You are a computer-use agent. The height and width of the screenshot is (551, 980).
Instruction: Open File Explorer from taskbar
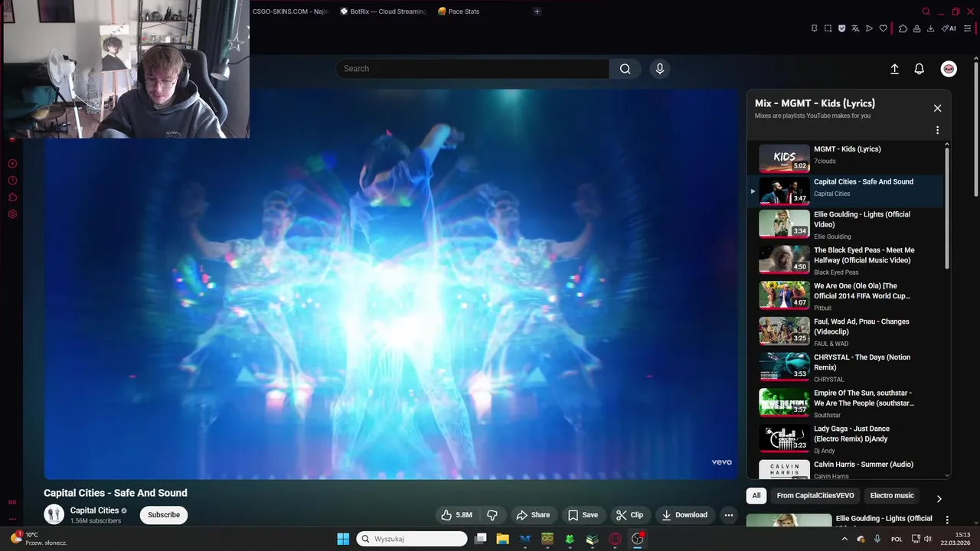tap(503, 539)
